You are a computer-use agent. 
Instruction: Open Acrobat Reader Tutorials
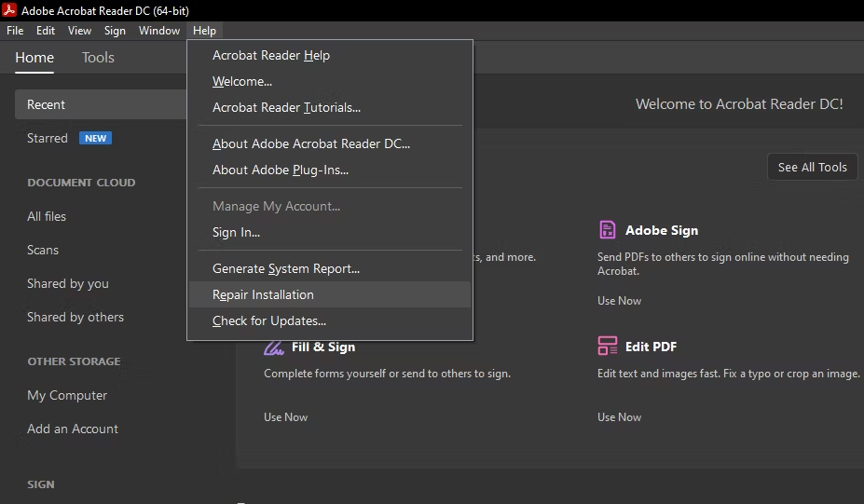[x=286, y=107]
